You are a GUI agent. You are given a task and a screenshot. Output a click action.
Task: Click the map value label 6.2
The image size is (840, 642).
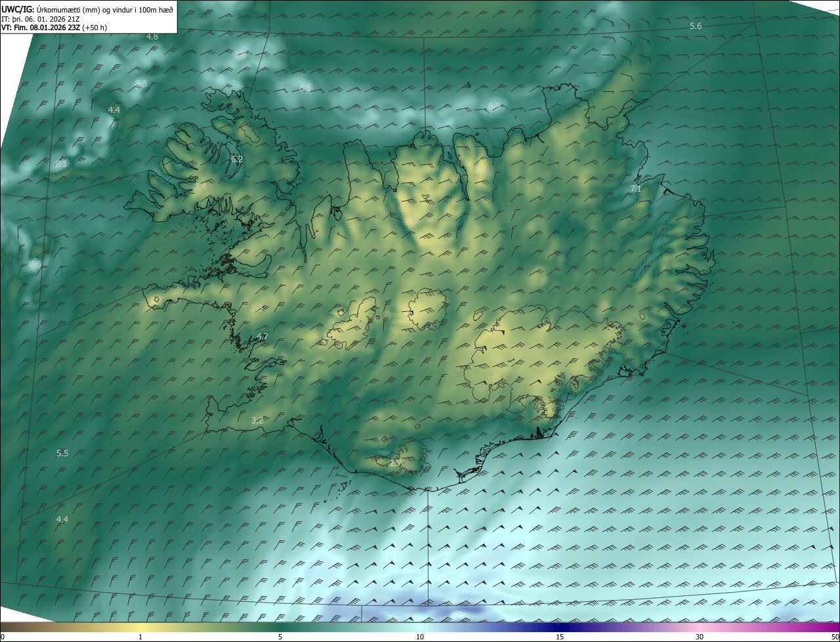[x=237, y=160]
